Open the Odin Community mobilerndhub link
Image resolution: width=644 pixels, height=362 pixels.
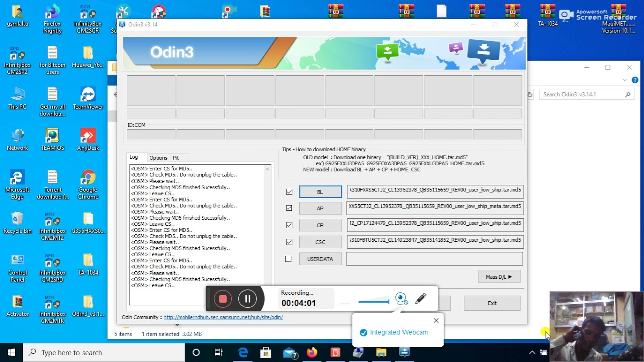[x=223, y=317]
